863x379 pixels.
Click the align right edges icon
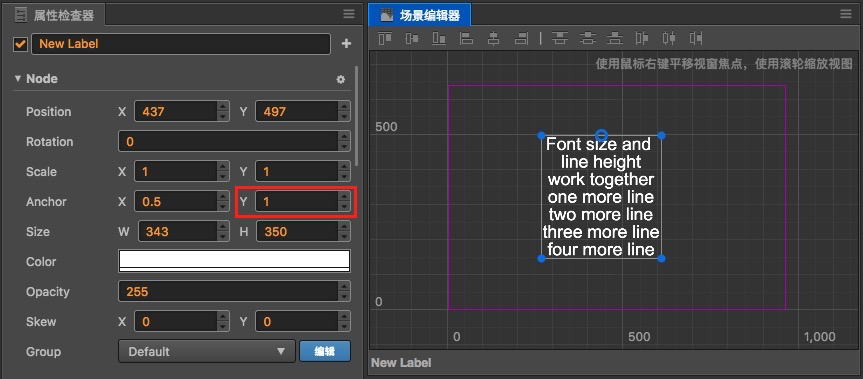click(x=521, y=38)
